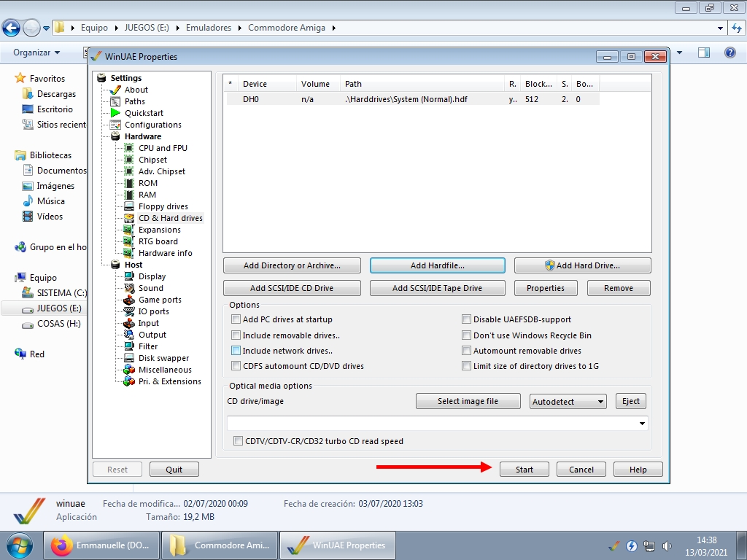
Task: Select the DH0 hardfile row
Action: [412, 99]
